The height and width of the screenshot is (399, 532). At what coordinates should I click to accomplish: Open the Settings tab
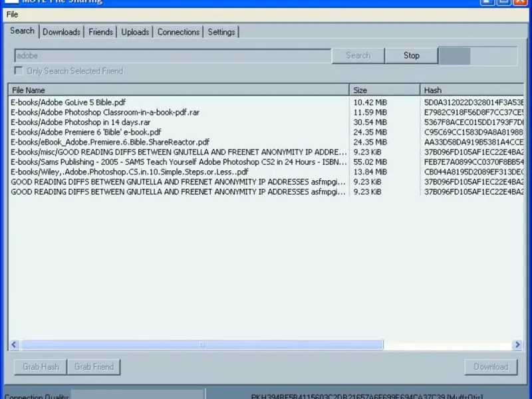pos(221,32)
